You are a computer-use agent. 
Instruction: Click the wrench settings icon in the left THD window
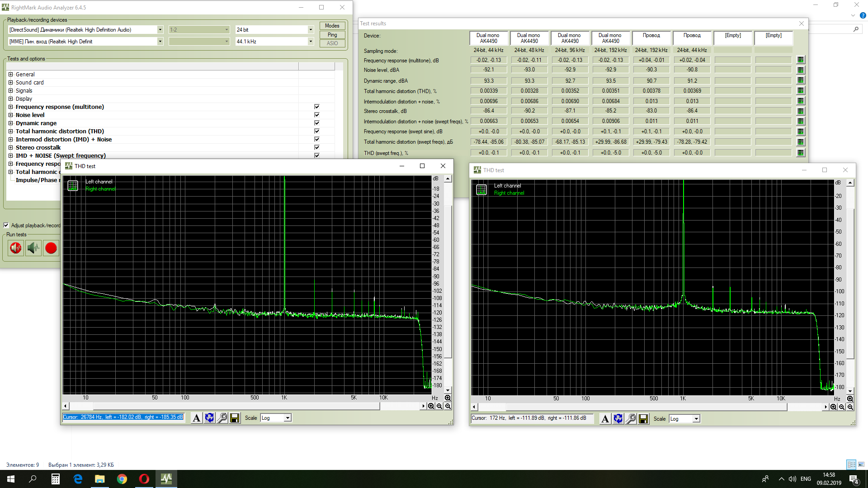pyautogui.click(x=222, y=418)
